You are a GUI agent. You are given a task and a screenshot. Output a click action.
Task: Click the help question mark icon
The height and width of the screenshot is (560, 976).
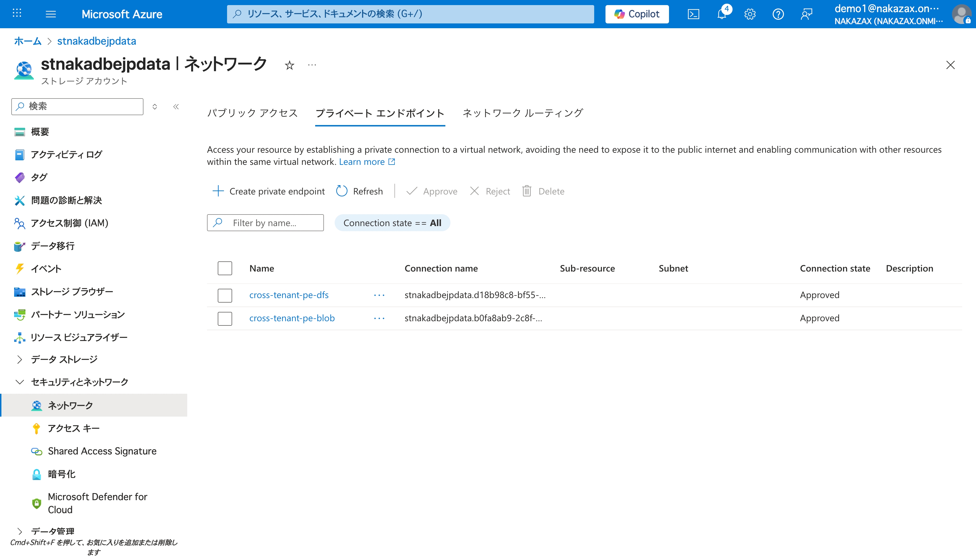[x=778, y=14]
